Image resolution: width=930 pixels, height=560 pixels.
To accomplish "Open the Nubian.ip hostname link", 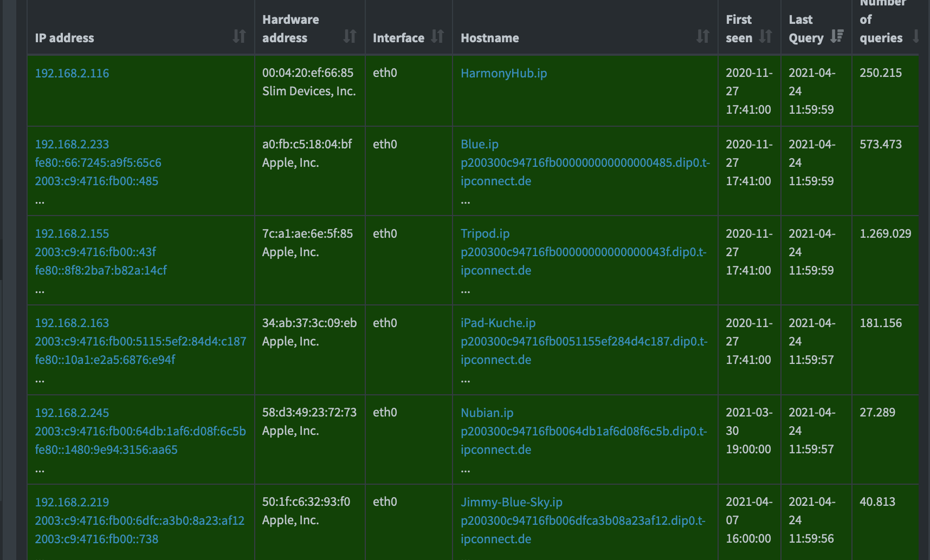I will click(x=487, y=413).
